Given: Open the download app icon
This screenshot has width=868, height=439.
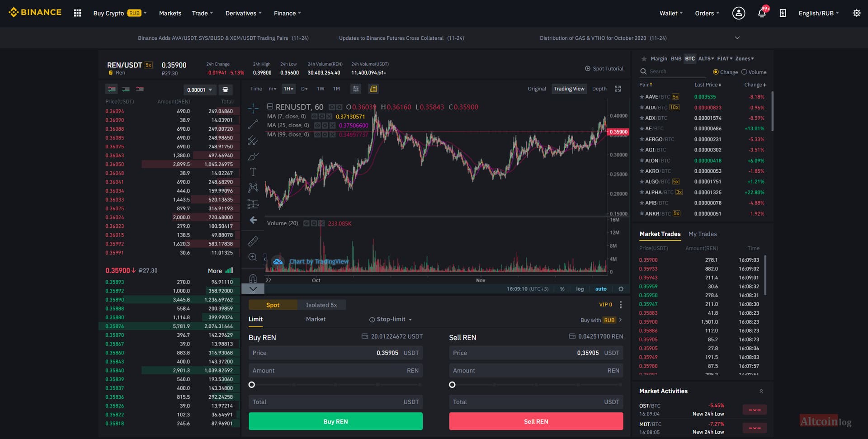Looking at the screenshot, I should (x=783, y=13).
